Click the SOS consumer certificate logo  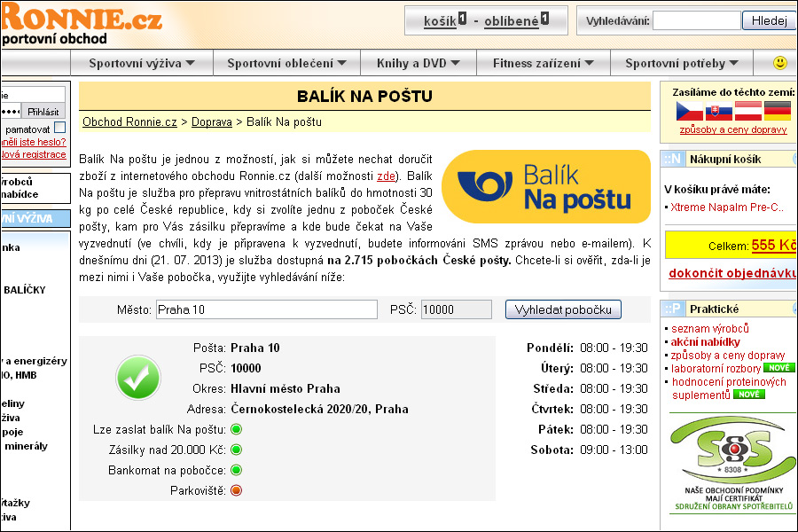point(733,465)
